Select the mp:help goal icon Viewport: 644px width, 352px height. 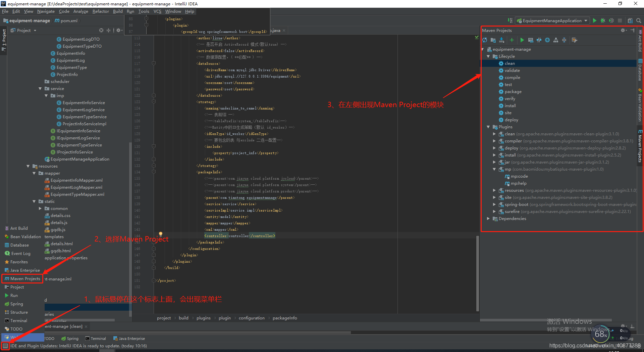(x=507, y=183)
